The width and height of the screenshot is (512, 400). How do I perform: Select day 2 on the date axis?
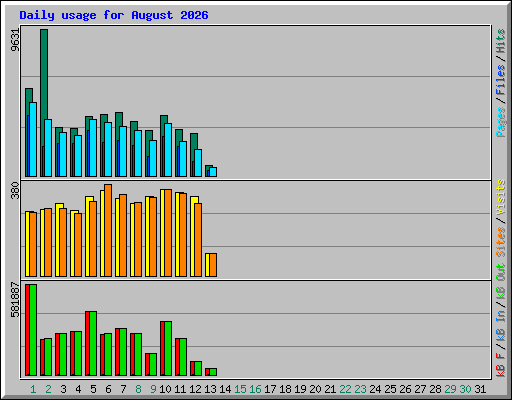pyautogui.click(x=48, y=389)
